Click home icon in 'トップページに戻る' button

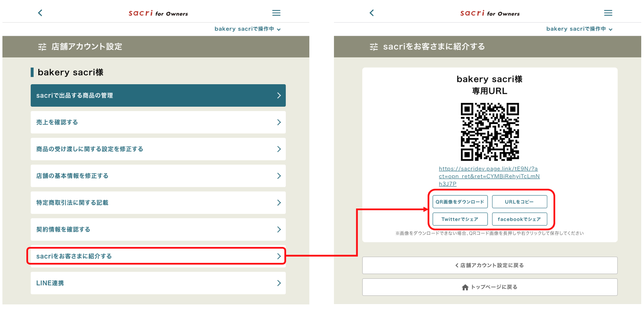pos(465,287)
